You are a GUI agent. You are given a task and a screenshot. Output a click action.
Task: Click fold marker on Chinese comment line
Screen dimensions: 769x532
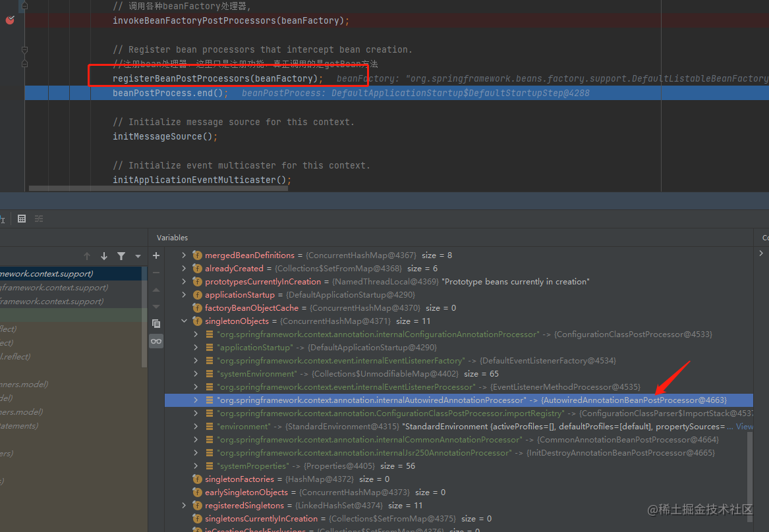(x=24, y=64)
